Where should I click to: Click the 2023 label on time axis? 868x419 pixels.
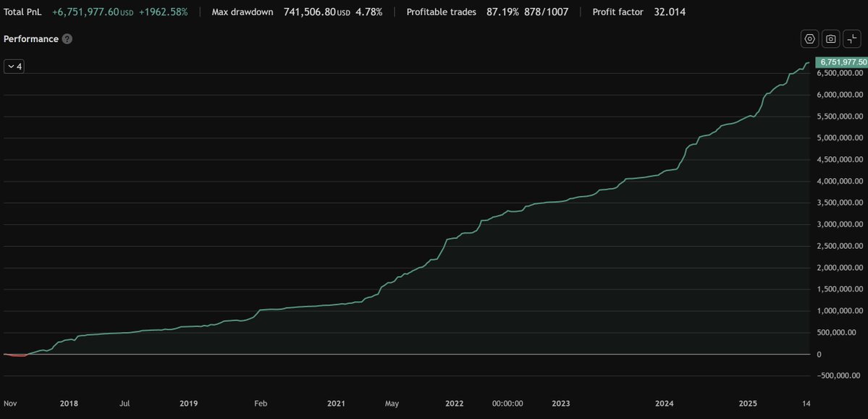(x=561, y=404)
